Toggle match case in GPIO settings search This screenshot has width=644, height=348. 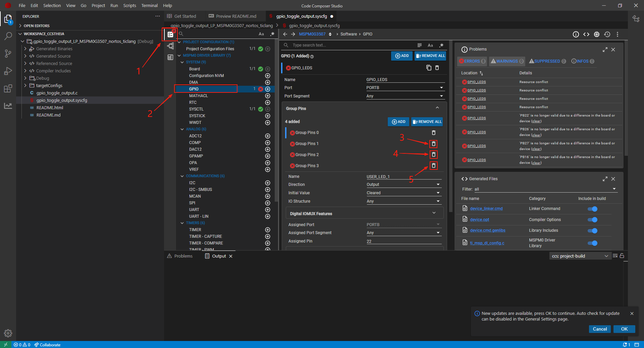point(430,45)
